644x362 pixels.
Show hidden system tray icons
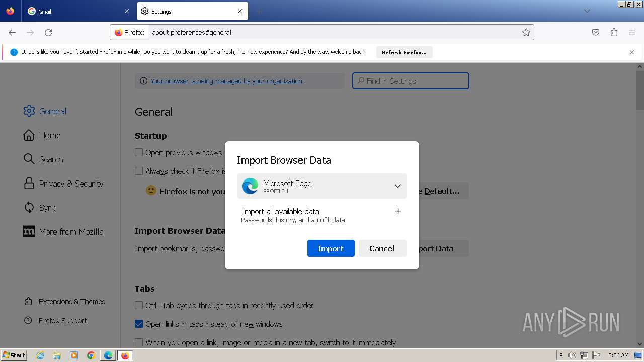pos(561,355)
